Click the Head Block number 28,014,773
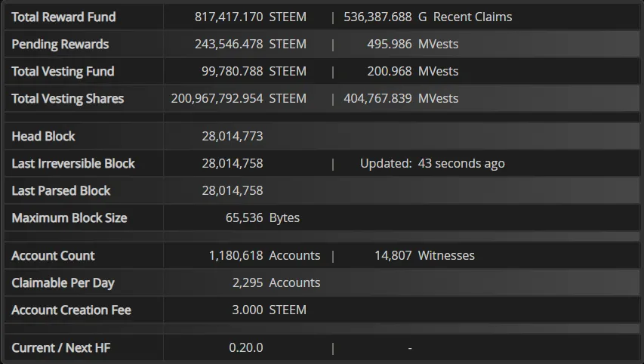 click(233, 136)
